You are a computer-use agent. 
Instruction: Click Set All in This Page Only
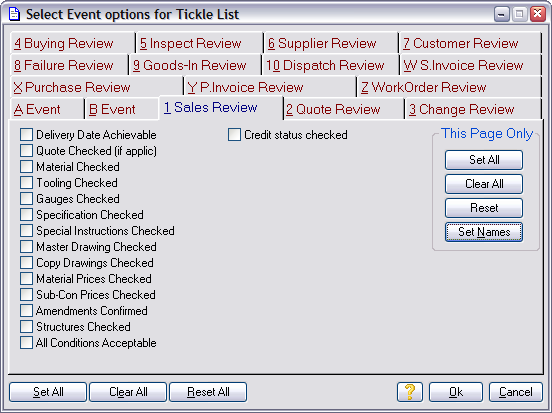(484, 160)
